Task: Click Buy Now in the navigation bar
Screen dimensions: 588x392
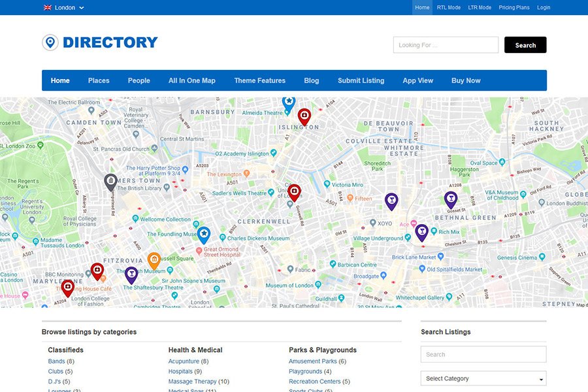Action: [466, 80]
